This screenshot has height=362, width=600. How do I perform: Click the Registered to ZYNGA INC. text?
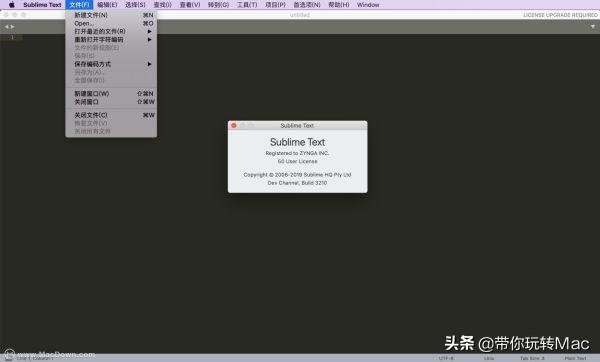[x=297, y=153]
